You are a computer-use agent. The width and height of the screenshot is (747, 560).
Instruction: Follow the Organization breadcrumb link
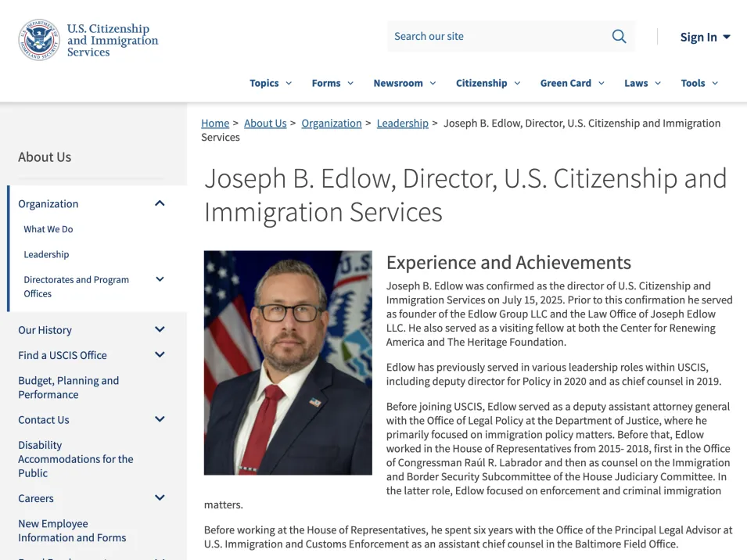[x=332, y=124]
